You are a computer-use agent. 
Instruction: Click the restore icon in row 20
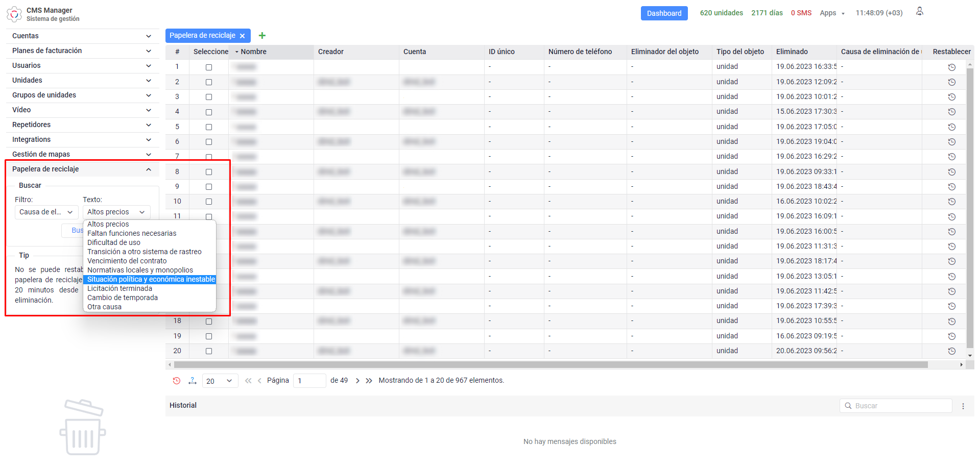tap(951, 351)
